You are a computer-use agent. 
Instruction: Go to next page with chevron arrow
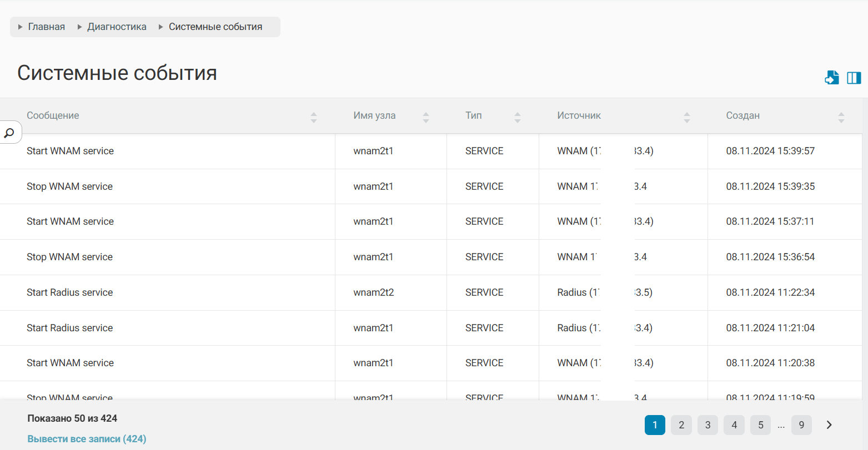(829, 425)
